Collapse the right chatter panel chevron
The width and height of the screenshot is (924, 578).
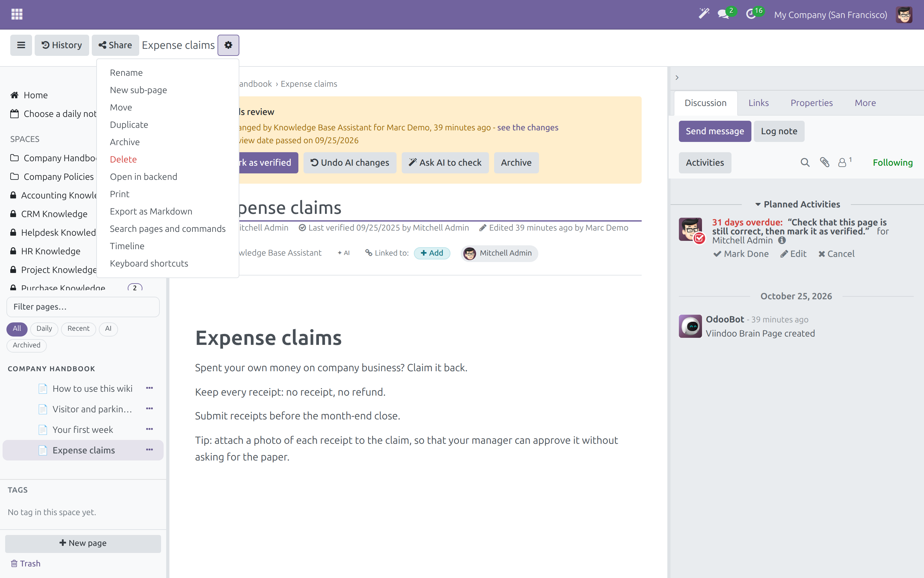[677, 78]
